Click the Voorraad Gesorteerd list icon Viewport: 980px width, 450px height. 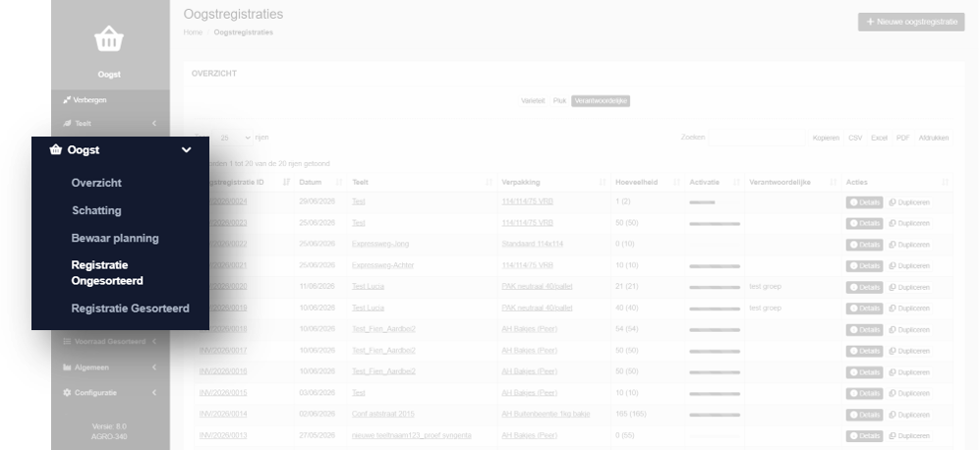click(67, 341)
